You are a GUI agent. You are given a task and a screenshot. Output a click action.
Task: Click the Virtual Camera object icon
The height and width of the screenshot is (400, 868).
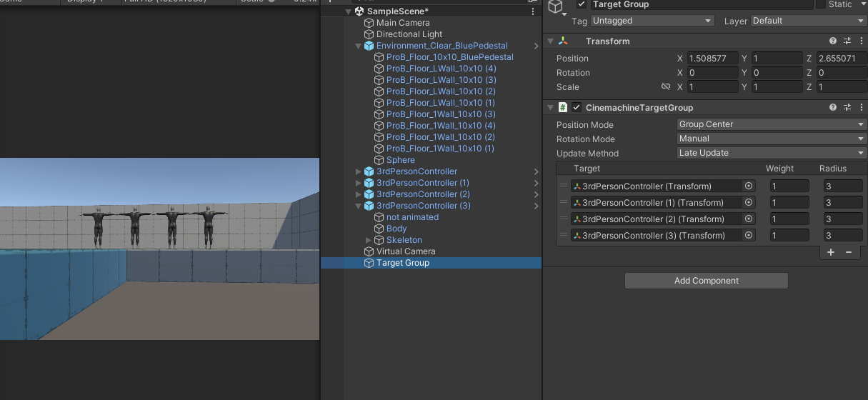click(369, 251)
